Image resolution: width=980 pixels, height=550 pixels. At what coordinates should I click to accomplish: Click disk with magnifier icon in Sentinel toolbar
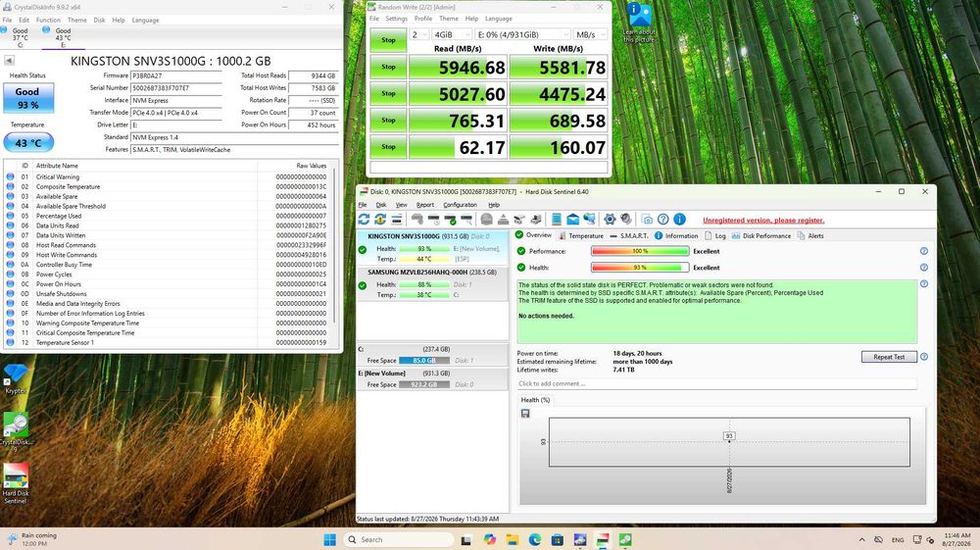(466, 220)
